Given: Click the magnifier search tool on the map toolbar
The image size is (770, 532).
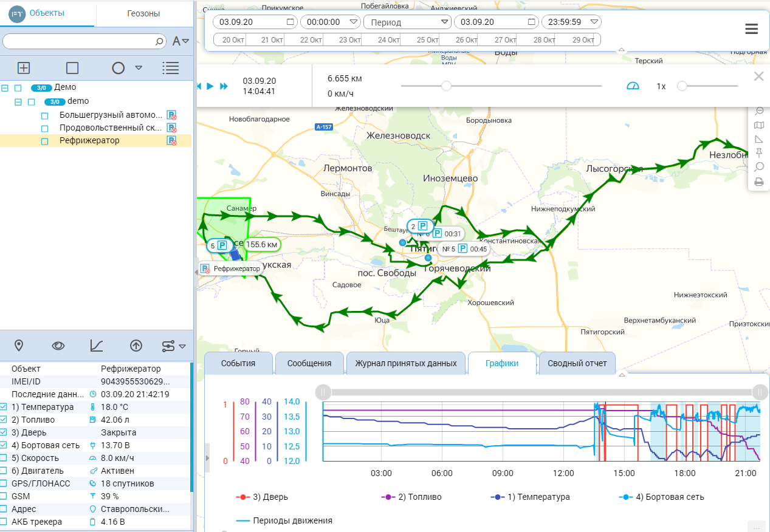Looking at the screenshot, I should [x=759, y=167].
